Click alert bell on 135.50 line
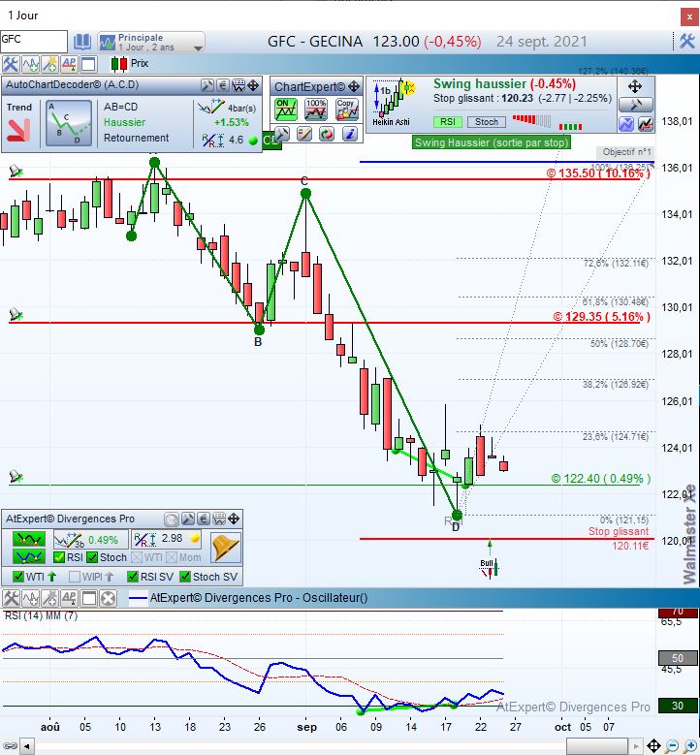700x755 pixels. (x=16, y=171)
